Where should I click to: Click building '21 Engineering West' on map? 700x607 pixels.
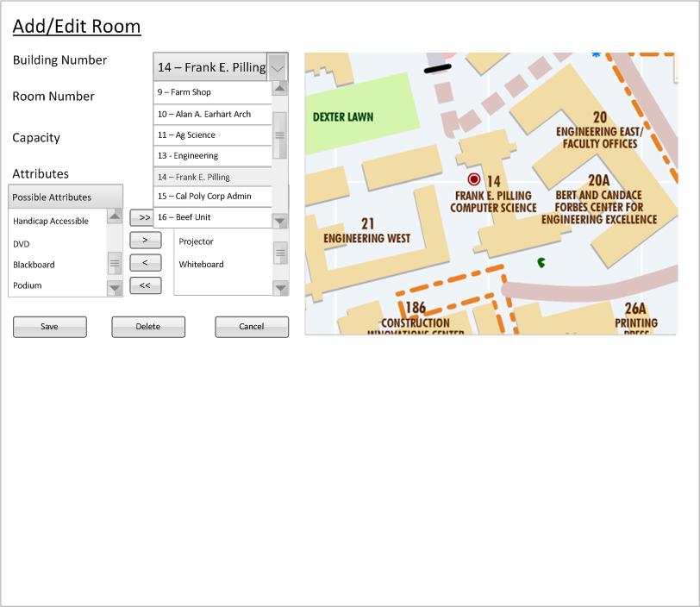[x=367, y=231]
